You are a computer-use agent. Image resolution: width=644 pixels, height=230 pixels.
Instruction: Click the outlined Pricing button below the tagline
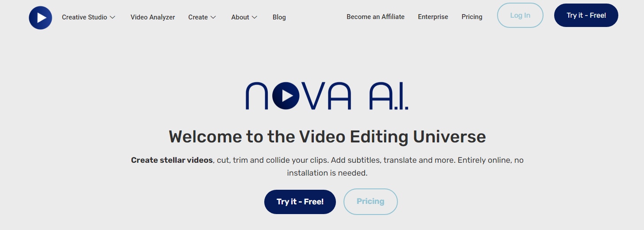(x=370, y=202)
